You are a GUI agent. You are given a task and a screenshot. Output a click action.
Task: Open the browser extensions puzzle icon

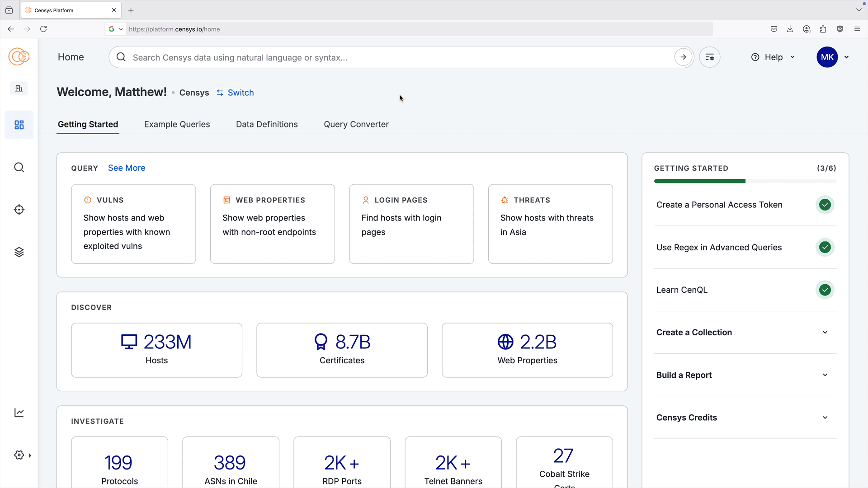point(823,29)
